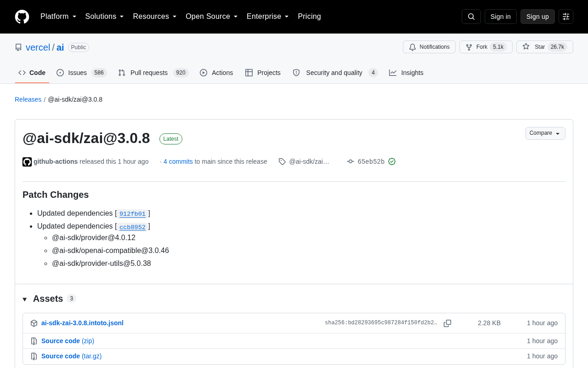Image resolution: width=588 pixels, height=368 pixels.
Task: Open commit 912fb01 link
Action: 132,214
